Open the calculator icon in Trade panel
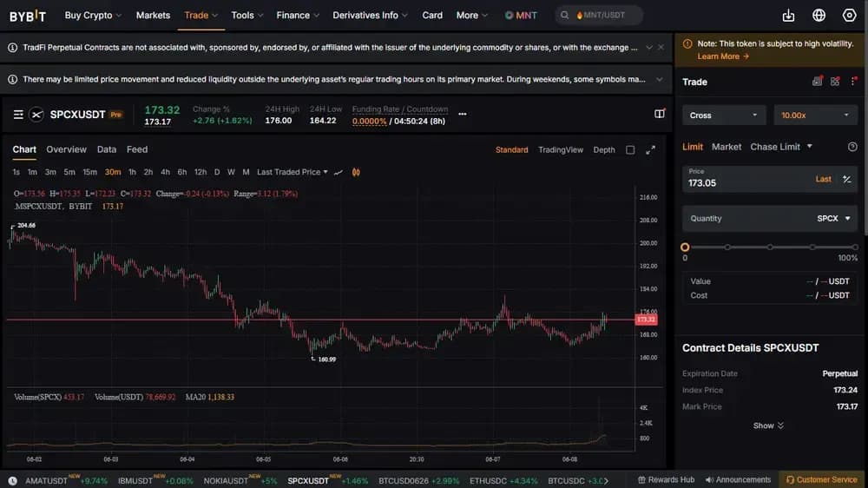This screenshot has height=488, width=868. pos(817,82)
